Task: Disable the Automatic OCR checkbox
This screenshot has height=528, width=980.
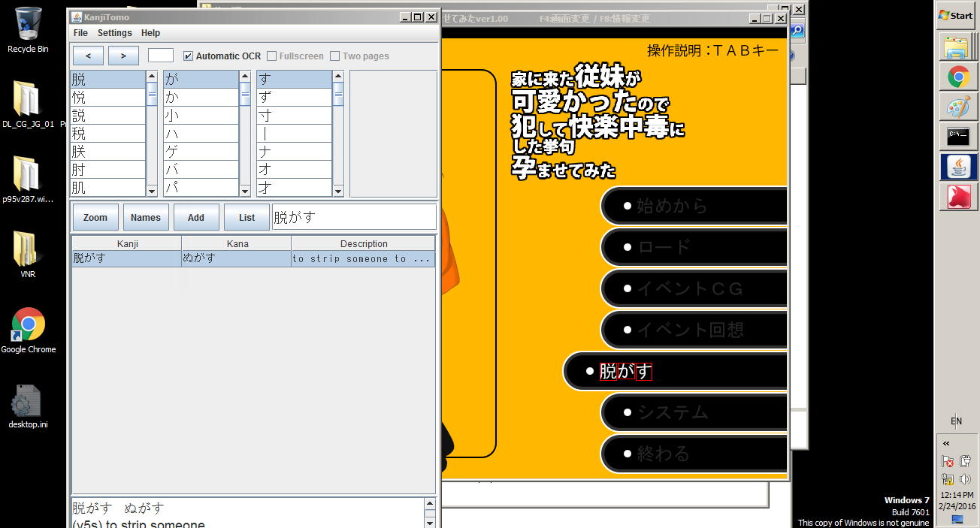Action: point(189,56)
